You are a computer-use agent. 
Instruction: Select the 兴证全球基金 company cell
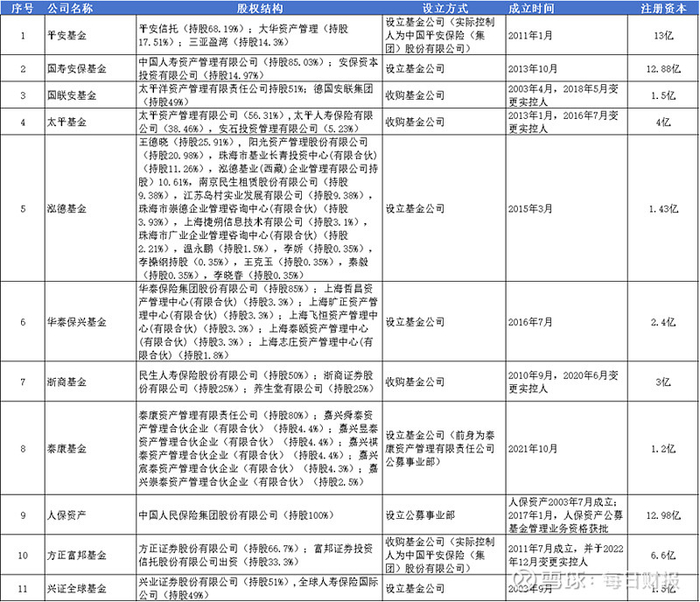(91, 588)
